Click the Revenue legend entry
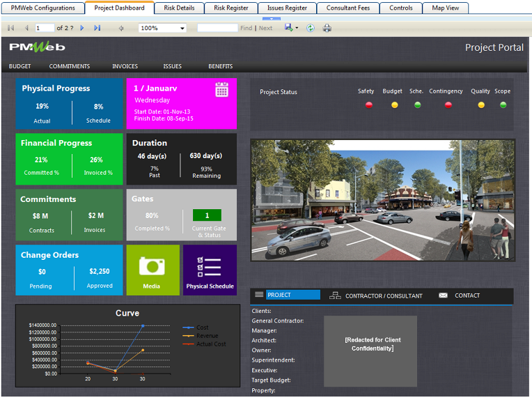The image size is (532, 400). click(201, 336)
